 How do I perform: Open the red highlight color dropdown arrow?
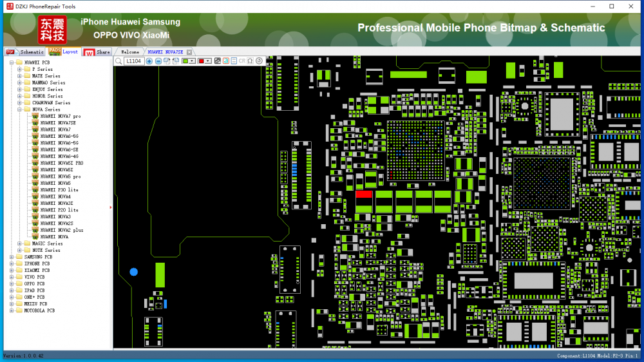(x=208, y=61)
